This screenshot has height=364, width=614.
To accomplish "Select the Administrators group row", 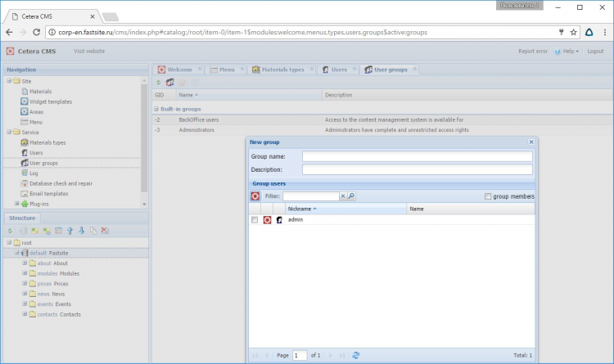I will (x=382, y=130).
